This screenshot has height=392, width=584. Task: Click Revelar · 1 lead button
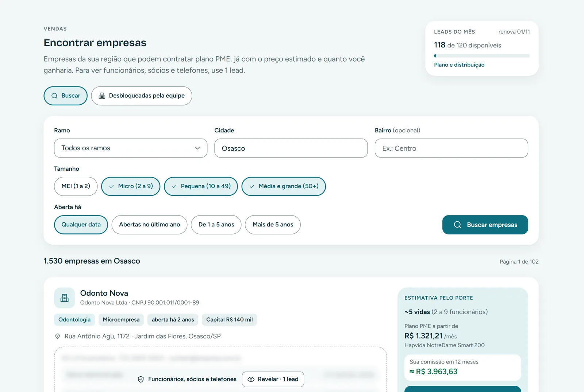click(273, 379)
